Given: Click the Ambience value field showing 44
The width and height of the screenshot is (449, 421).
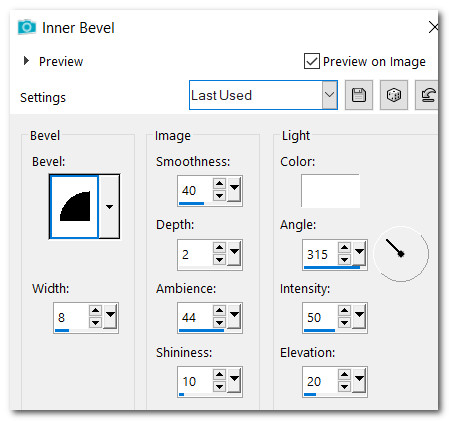Looking at the screenshot, I should [x=196, y=317].
